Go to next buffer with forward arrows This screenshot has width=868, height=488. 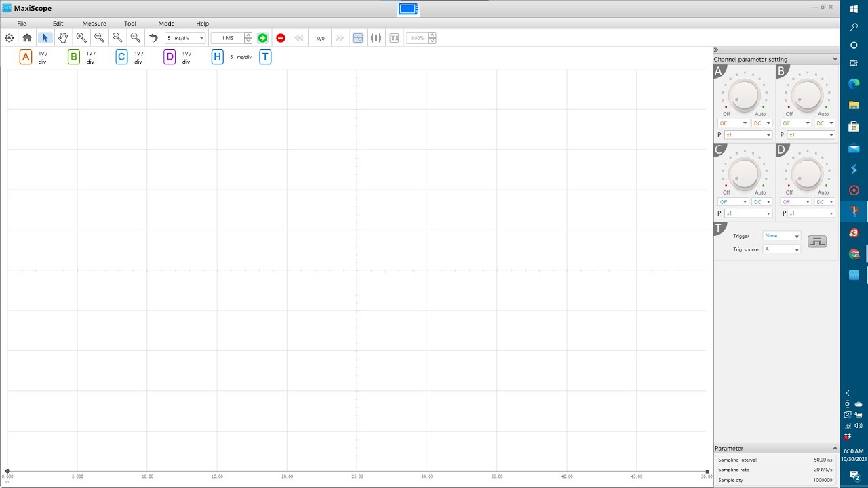tap(340, 38)
